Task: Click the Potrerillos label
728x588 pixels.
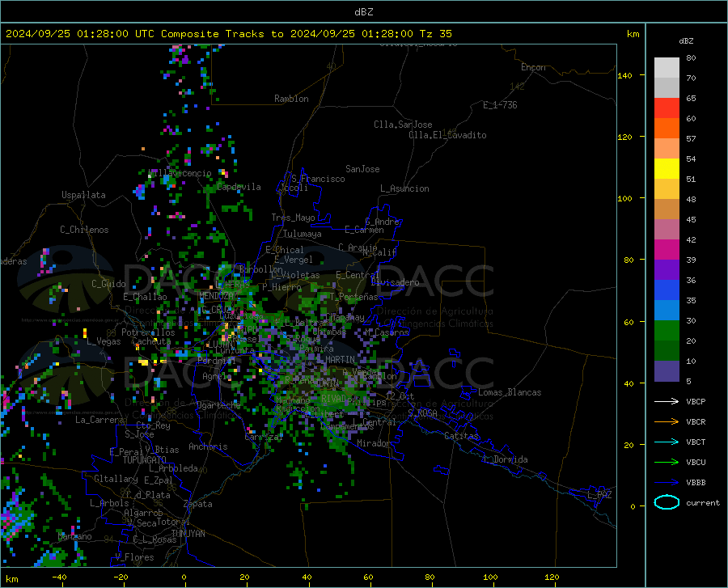Action: 148,332
